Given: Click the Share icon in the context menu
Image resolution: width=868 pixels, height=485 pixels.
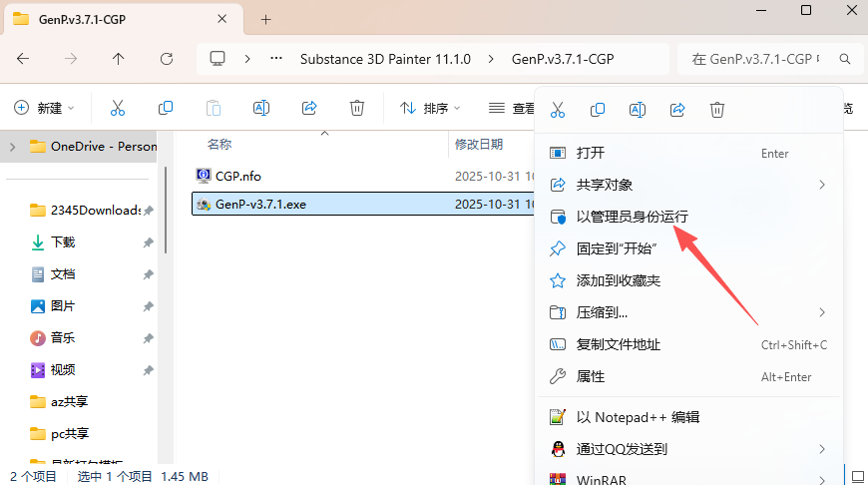Looking at the screenshot, I should pos(677,110).
